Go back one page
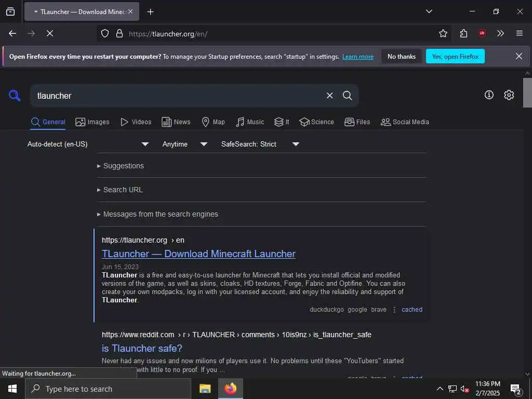This screenshot has width=532, height=399. click(x=12, y=33)
